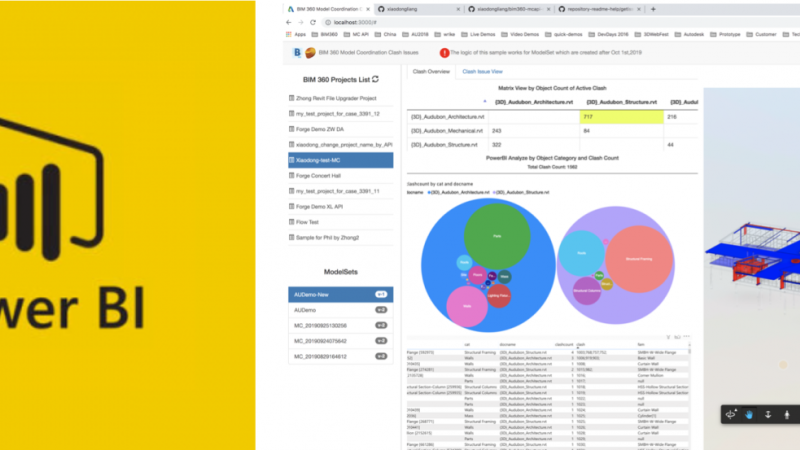Select the Forge Concert Hall project
The height and width of the screenshot is (450, 800).
click(341, 176)
